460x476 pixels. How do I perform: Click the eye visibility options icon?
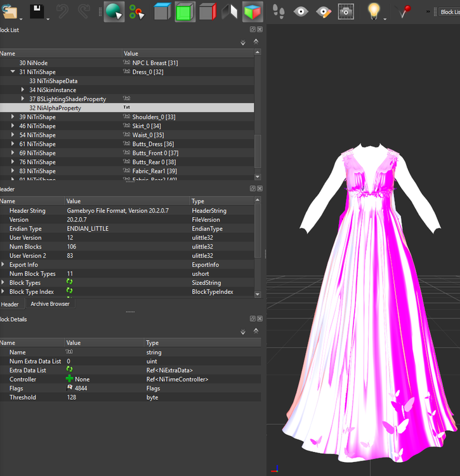[x=301, y=12]
